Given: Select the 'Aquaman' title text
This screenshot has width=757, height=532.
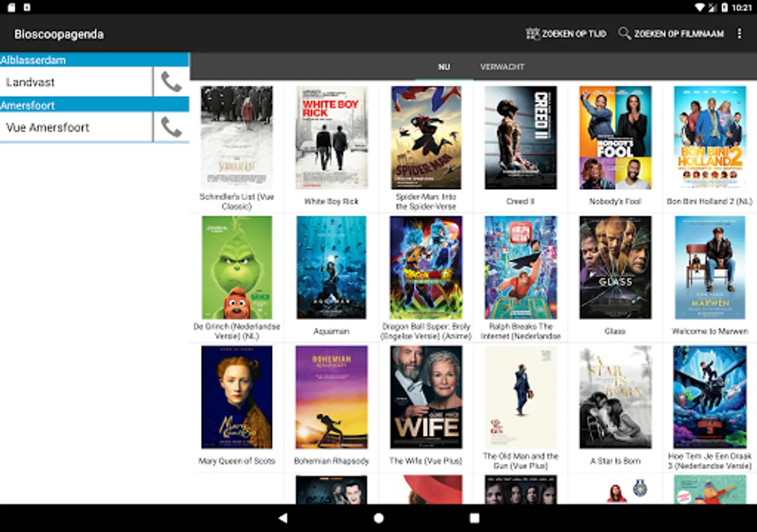Looking at the screenshot, I should (331, 332).
